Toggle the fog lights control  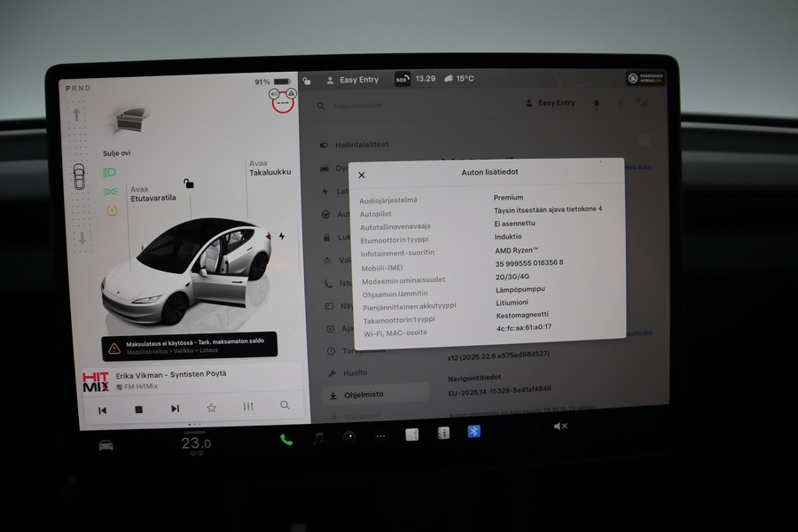click(x=110, y=191)
